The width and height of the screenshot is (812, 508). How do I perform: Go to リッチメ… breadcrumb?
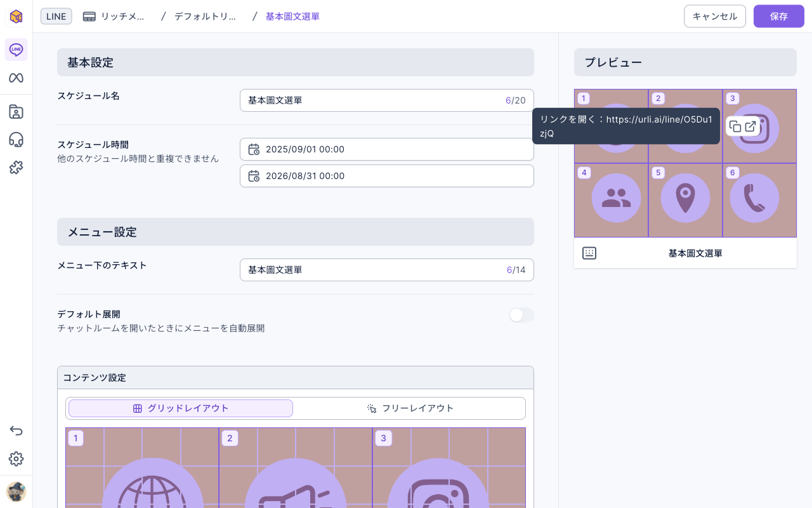click(x=122, y=17)
